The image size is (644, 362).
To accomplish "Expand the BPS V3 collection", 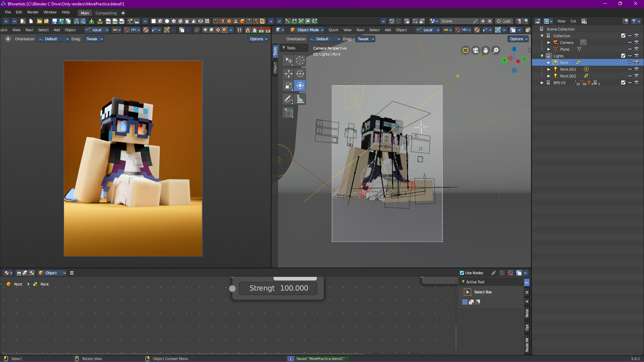I will 542,83.
